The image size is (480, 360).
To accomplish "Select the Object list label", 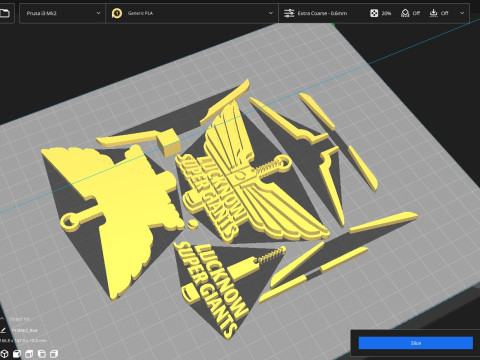I will click(x=20, y=319).
